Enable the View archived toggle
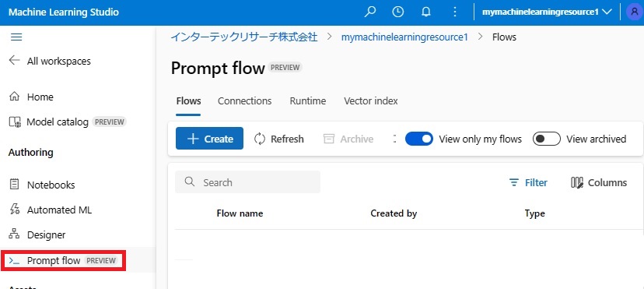644x289 pixels. click(547, 139)
